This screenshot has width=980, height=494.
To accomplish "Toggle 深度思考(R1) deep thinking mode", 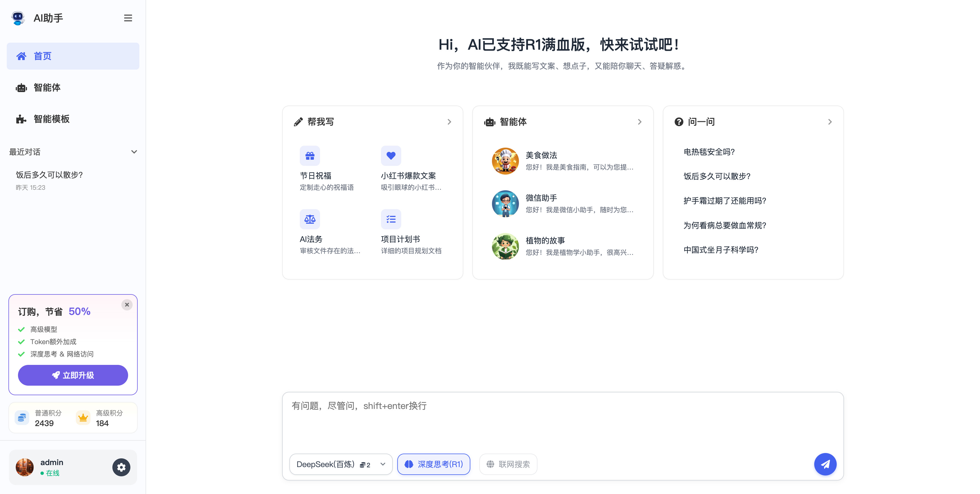I will tap(434, 464).
